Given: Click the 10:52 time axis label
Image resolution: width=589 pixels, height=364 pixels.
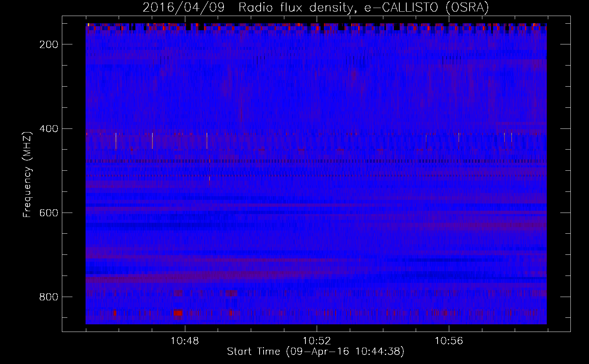Looking at the screenshot, I should 317,341.
